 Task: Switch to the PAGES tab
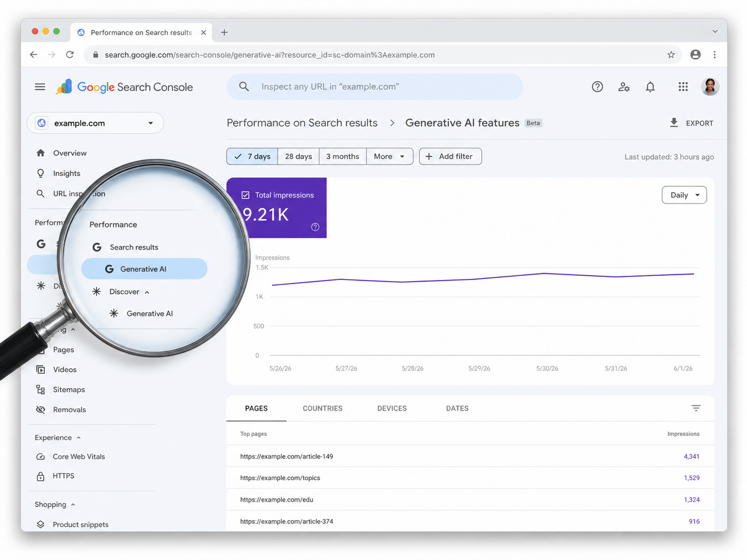coord(256,408)
